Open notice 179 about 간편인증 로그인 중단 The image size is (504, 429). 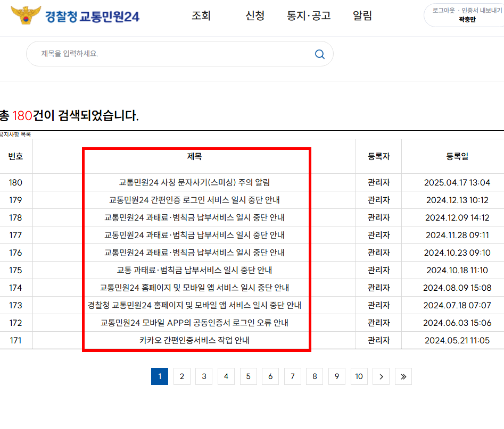[195, 200]
